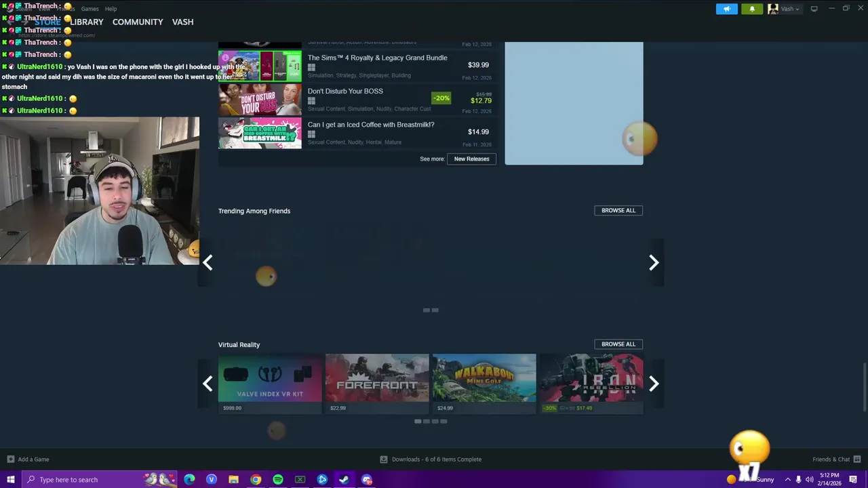Screen dimensions: 868x488
Task: Open the VASH profile tab
Action: pos(182,22)
